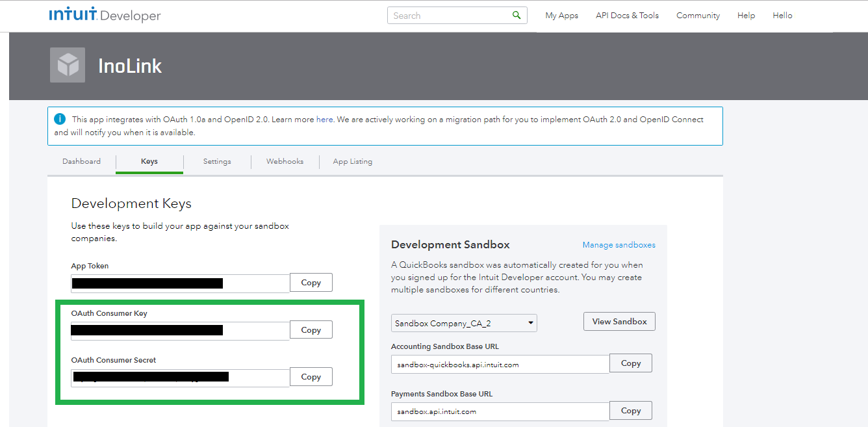The width and height of the screenshot is (868, 427).
Task: Switch to the Dashboard tab
Action: [81, 161]
